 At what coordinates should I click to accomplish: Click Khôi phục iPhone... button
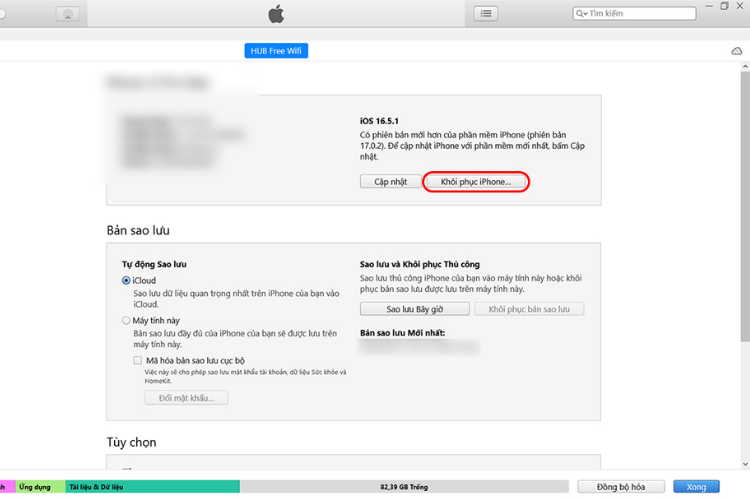476,182
